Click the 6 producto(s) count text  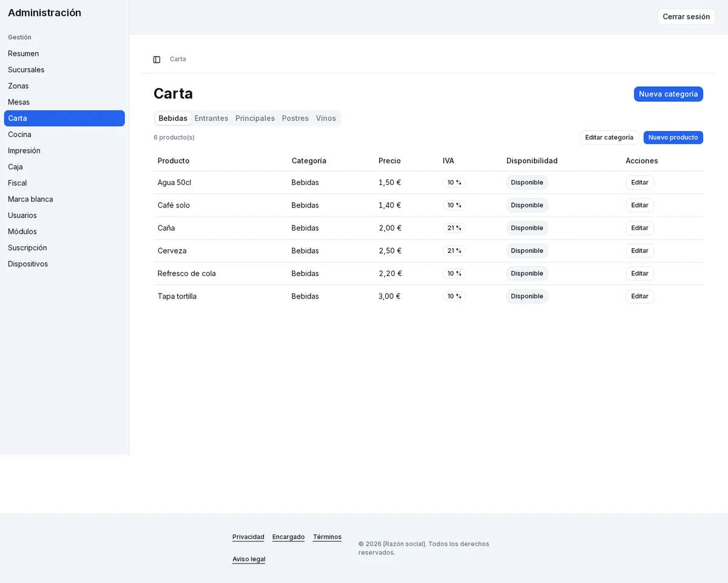point(174,138)
